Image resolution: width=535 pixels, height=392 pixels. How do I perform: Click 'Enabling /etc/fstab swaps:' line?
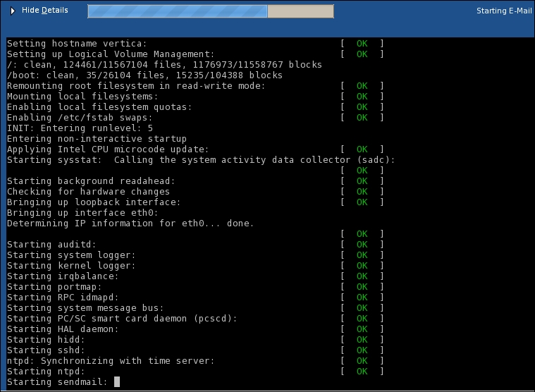click(x=80, y=118)
